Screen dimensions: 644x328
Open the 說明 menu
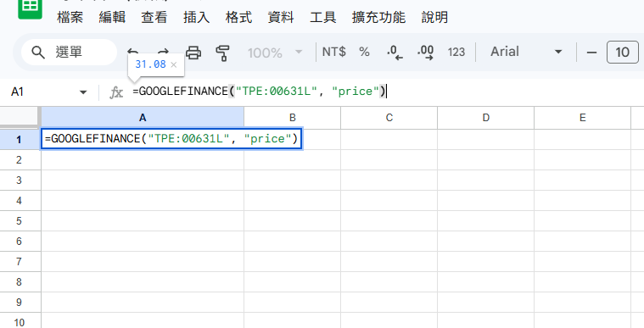click(434, 17)
